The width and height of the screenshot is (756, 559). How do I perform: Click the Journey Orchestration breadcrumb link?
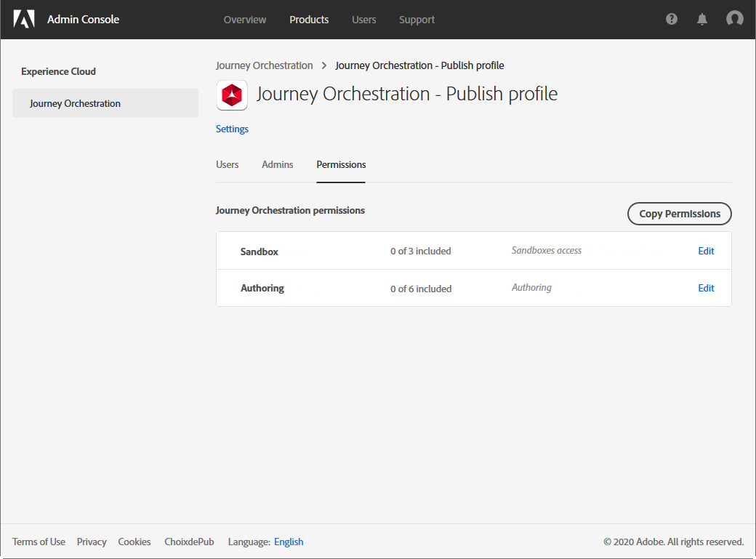click(x=265, y=65)
